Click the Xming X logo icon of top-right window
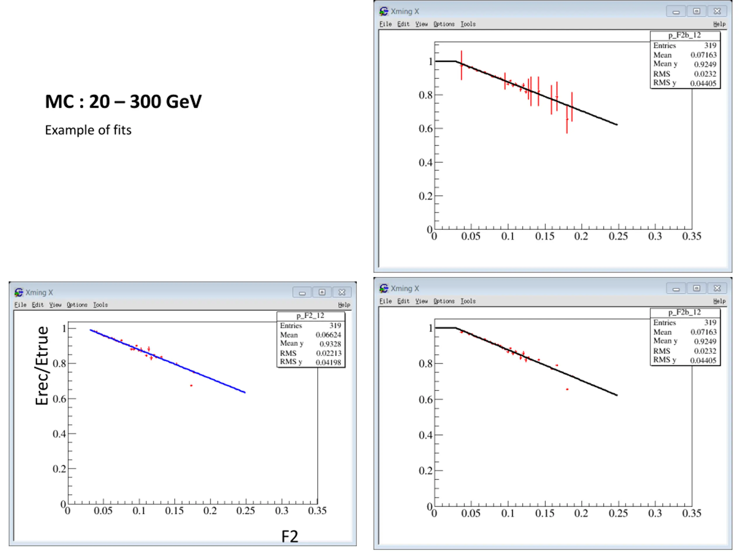The width and height of the screenshot is (747, 560). pyautogui.click(x=384, y=11)
